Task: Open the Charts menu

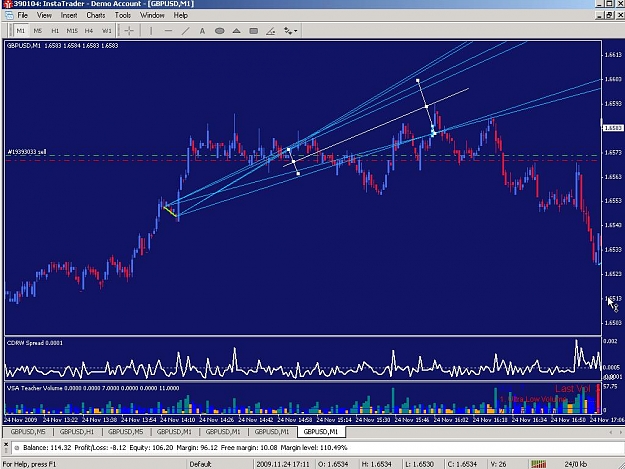Action: coord(96,15)
